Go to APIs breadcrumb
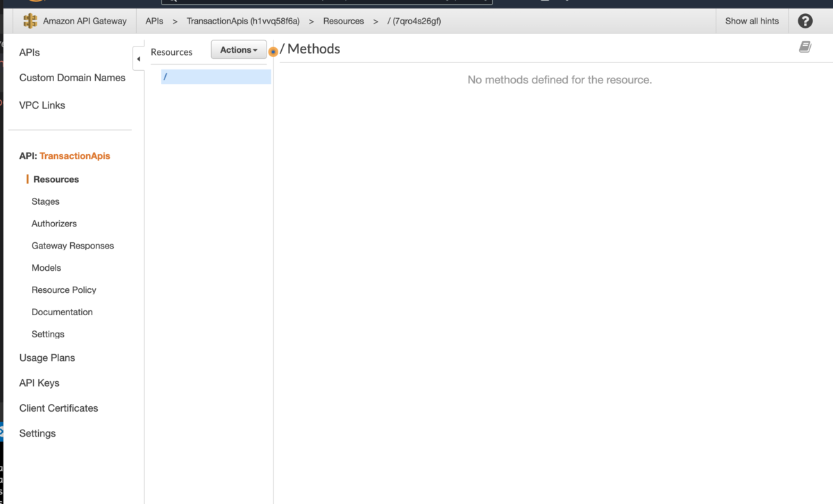The height and width of the screenshot is (504, 833). tap(154, 21)
